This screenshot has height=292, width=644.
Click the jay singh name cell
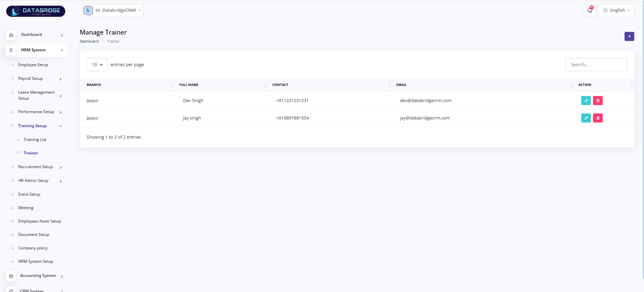point(192,118)
